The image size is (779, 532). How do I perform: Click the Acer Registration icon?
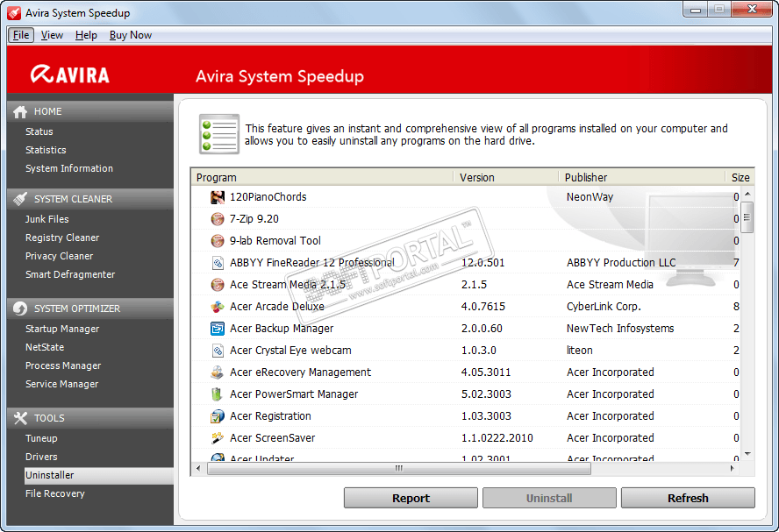tap(217, 416)
